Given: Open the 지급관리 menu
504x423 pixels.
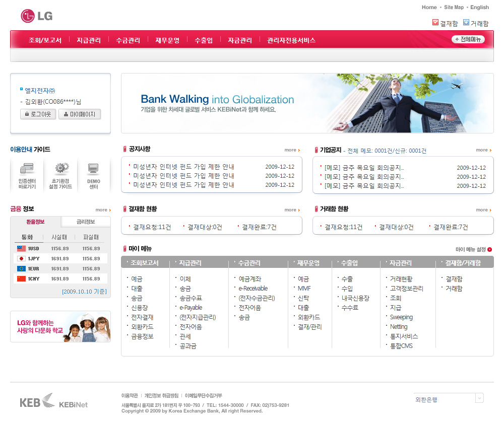Looking at the screenshot, I should point(89,40).
